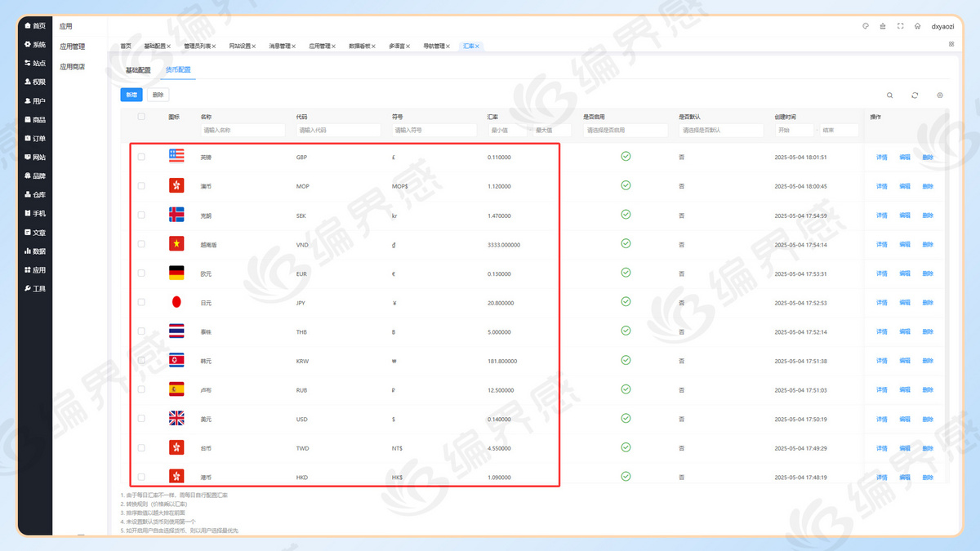Click the 请输入名称 filter field

243,131
